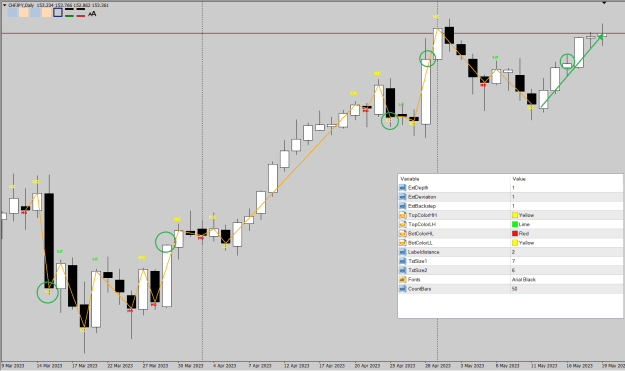
Task: Click the chart shift triangle marker at the top
Action: 604,3
